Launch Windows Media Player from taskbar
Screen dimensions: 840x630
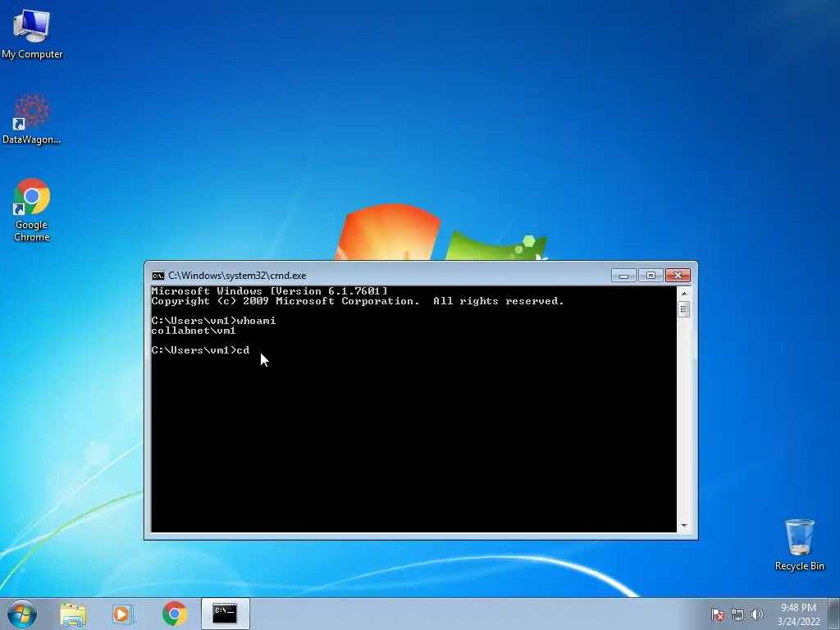123,614
